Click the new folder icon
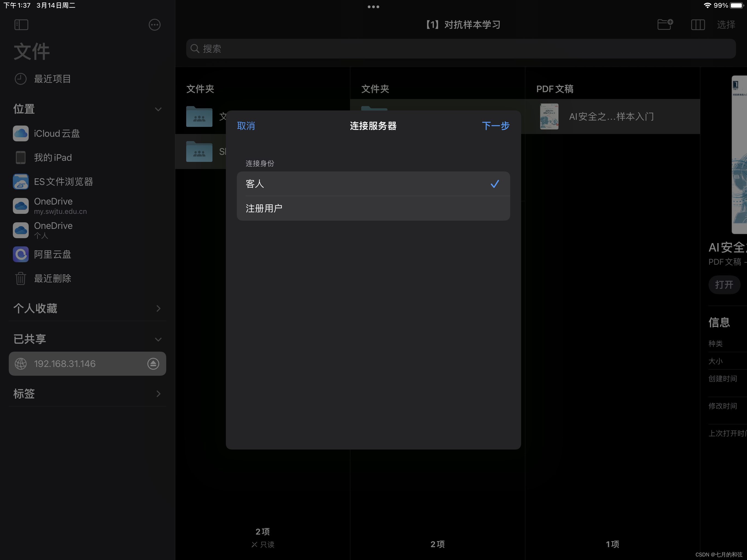This screenshot has width=747, height=560. coord(665,25)
